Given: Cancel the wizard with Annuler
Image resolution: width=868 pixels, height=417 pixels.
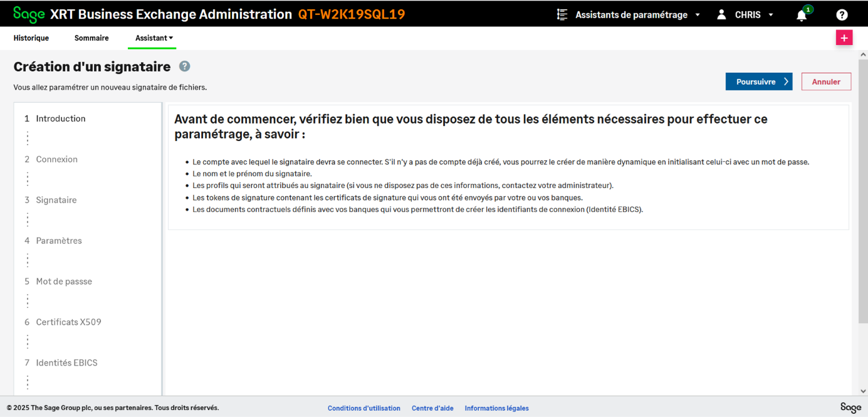Looking at the screenshot, I should point(825,82).
